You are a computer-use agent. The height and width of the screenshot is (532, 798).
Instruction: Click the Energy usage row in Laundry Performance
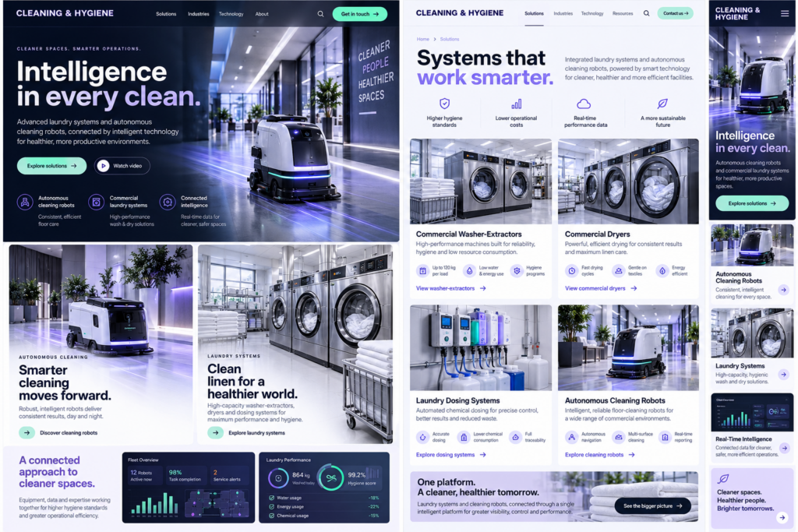pos(324,506)
